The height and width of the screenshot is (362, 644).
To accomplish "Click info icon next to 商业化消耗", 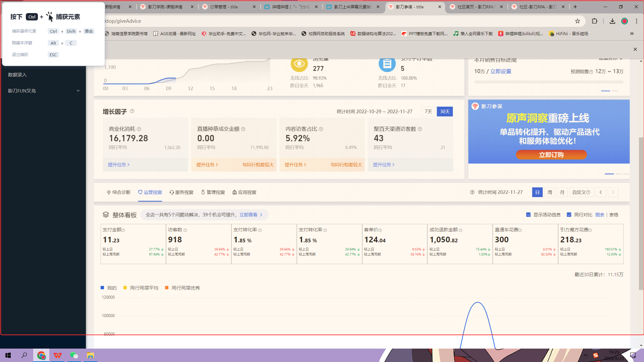I will tap(139, 129).
